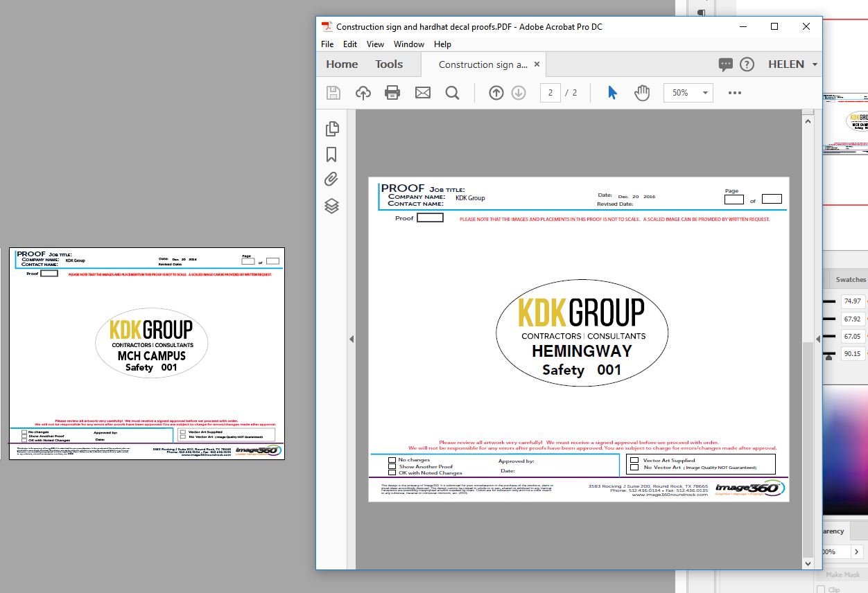The width and height of the screenshot is (868, 593).
Task: Select the Construction sign document tab
Action: coord(483,64)
